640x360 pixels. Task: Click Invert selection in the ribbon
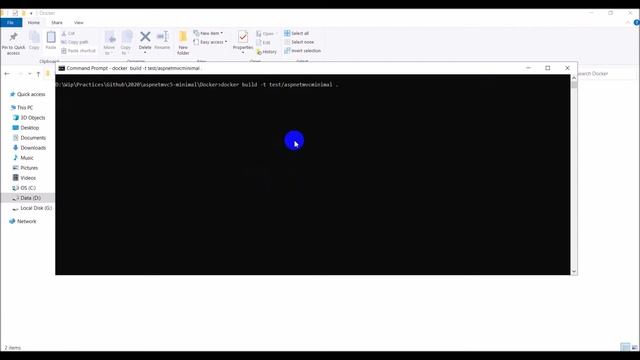tap(303, 51)
